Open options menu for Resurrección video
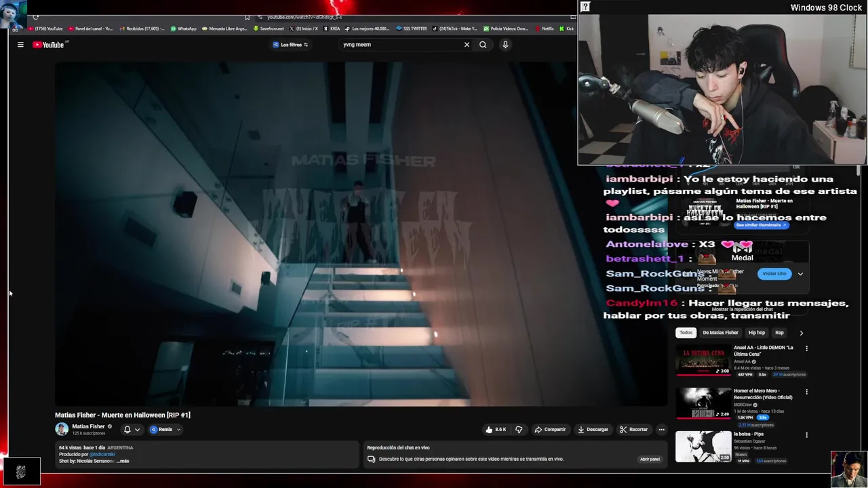The width and height of the screenshot is (868, 488). pos(806,392)
